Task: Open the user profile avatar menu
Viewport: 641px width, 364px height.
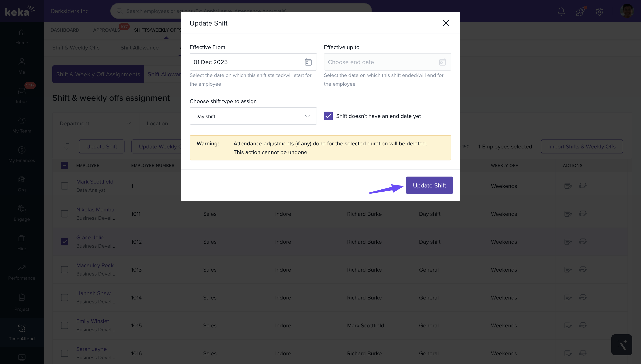Action: tap(626, 11)
